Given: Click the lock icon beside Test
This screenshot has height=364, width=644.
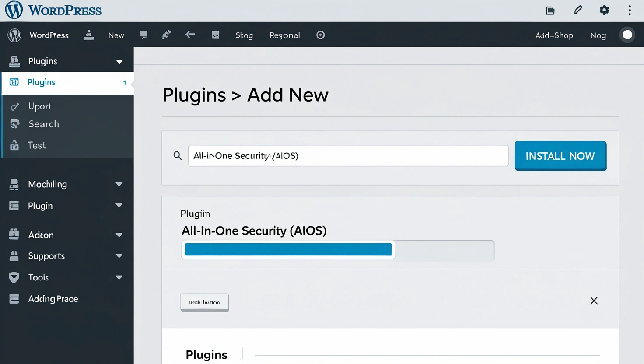Looking at the screenshot, I should (14, 145).
